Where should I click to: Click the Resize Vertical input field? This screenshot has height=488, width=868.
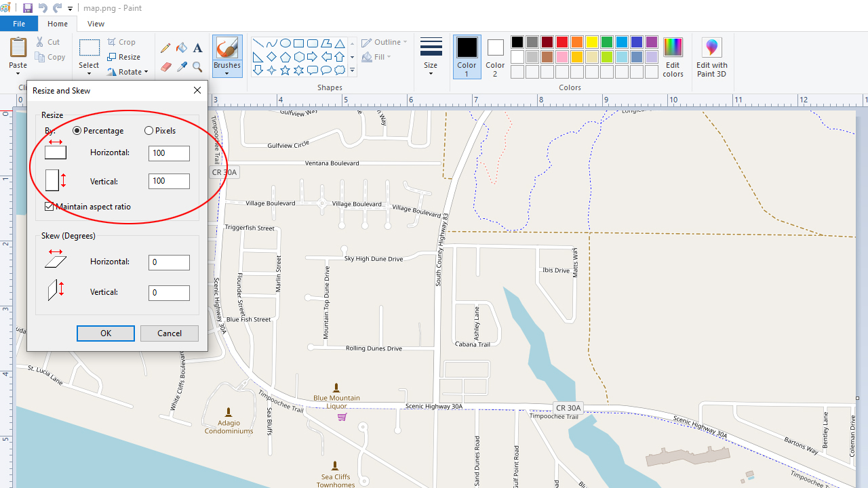pos(169,181)
